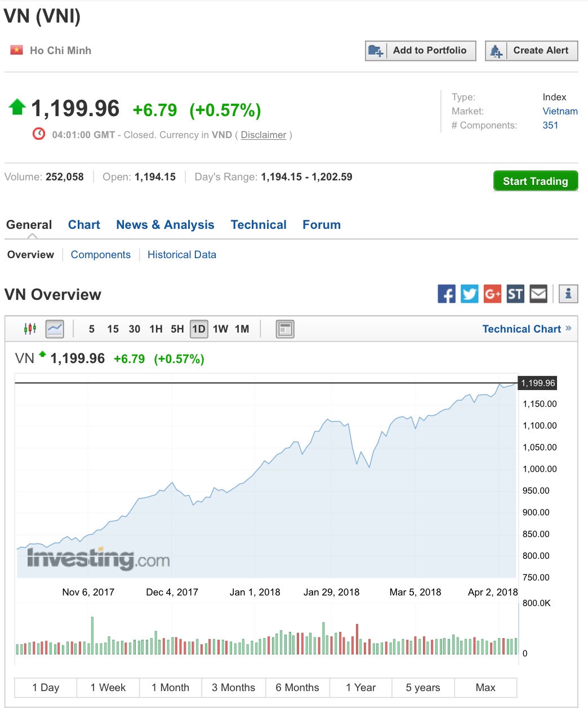Open the Technical Chart expander link

[x=527, y=329]
